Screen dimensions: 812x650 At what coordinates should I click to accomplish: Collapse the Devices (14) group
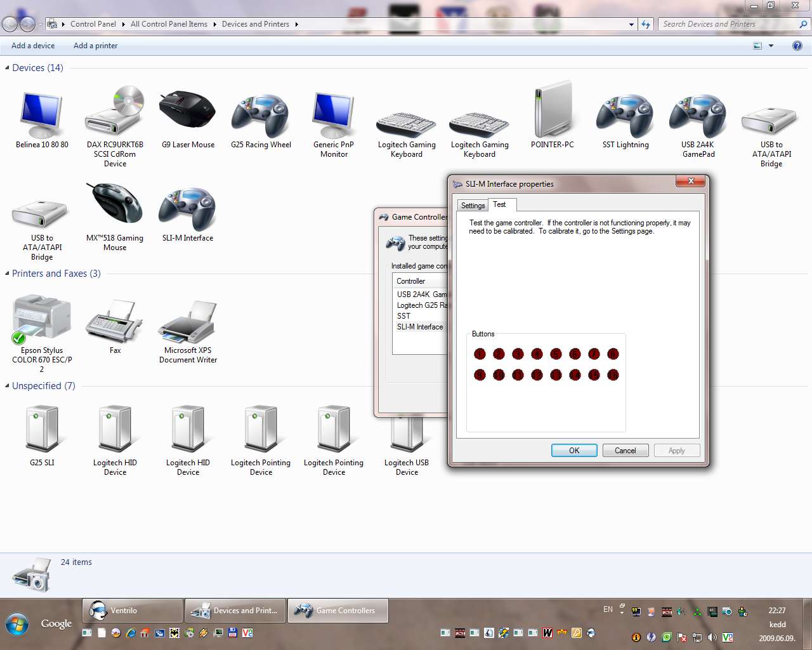pos(7,68)
